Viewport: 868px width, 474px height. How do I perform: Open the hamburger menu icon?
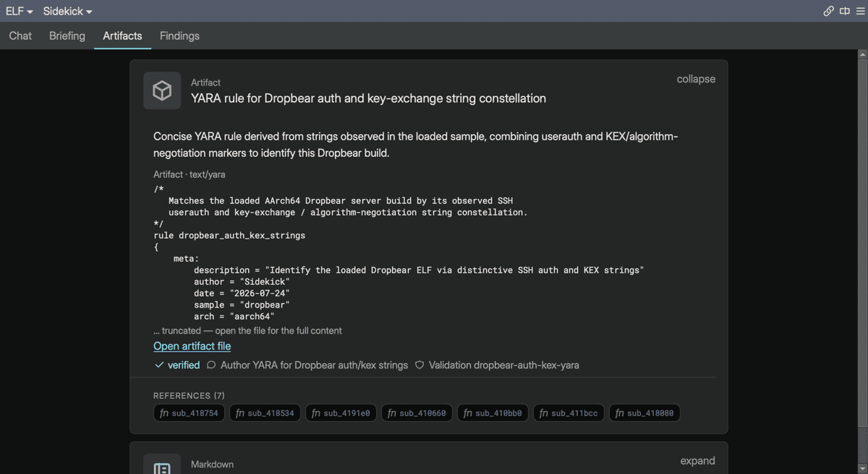click(x=860, y=11)
